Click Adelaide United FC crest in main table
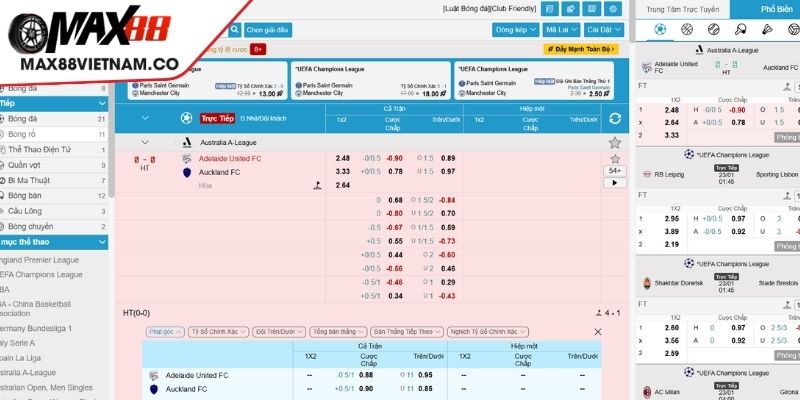Screen dimensions: 800x400 pyautogui.click(x=187, y=159)
